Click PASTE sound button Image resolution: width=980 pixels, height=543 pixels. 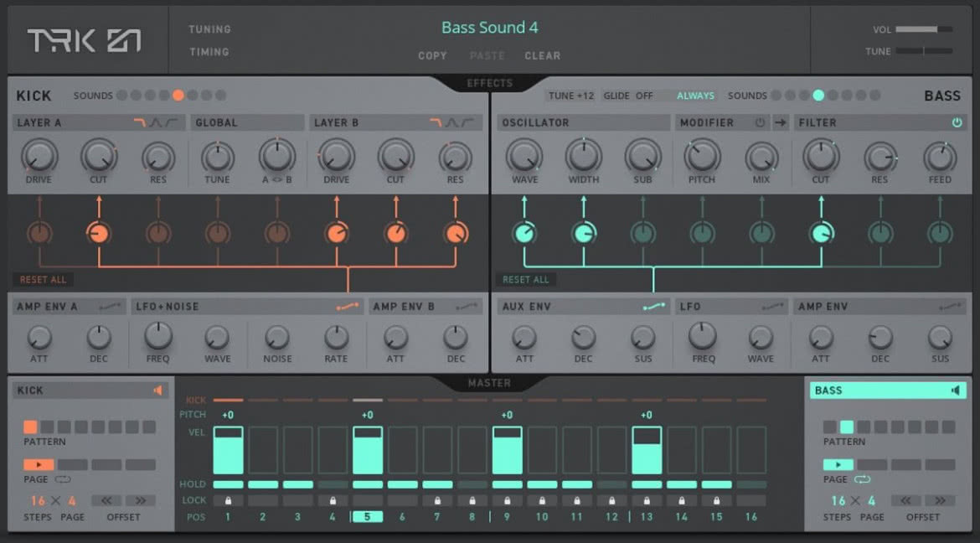(487, 55)
